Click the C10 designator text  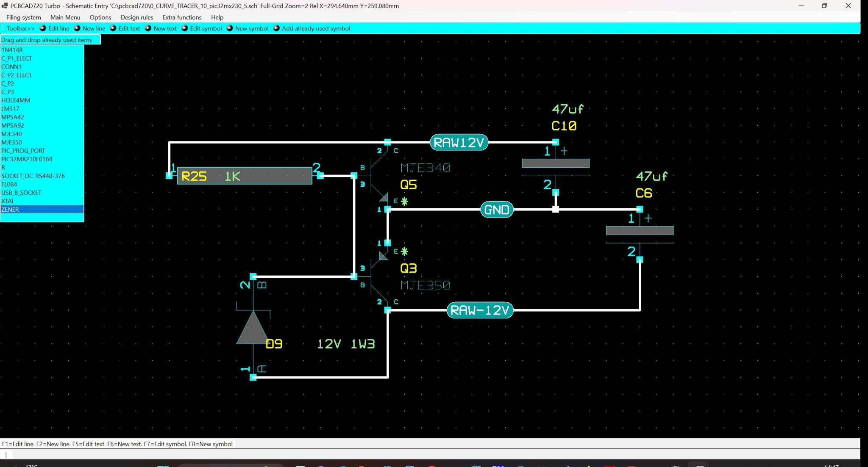[x=564, y=126]
